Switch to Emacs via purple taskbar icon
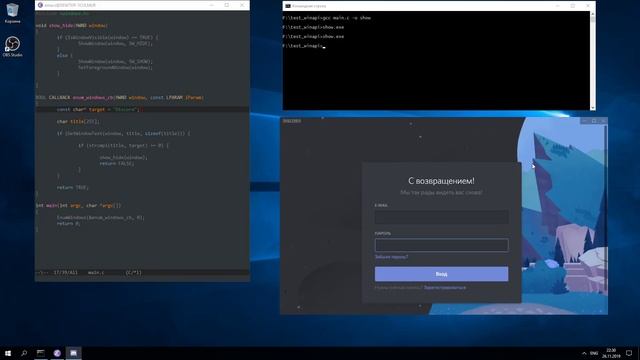This screenshot has width=640, height=360. [57, 353]
